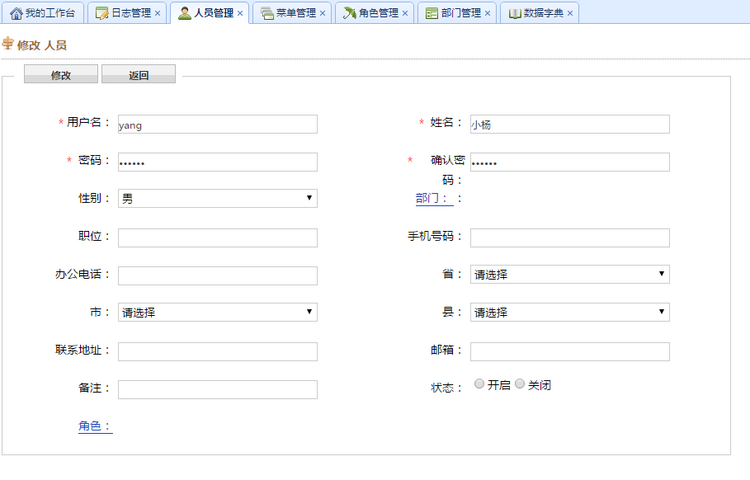Click the 修改 button
This screenshot has height=480, width=750.
click(x=61, y=74)
